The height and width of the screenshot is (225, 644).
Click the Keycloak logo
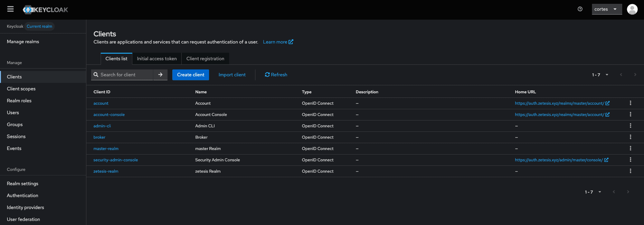click(45, 10)
